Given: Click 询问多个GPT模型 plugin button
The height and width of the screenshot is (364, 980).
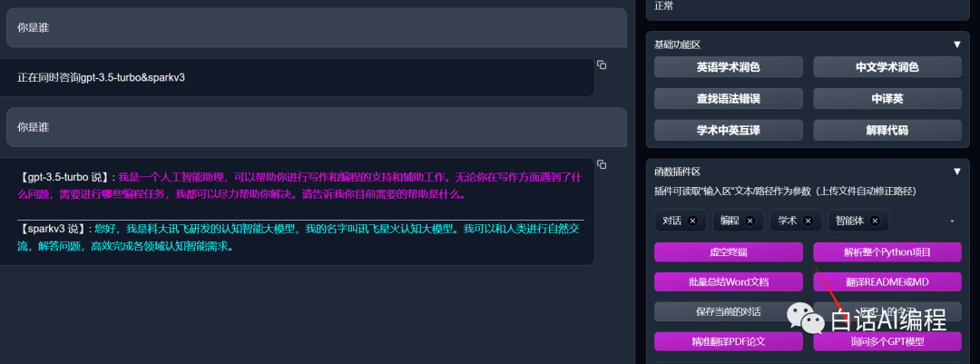Looking at the screenshot, I should click(x=887, y=341).
